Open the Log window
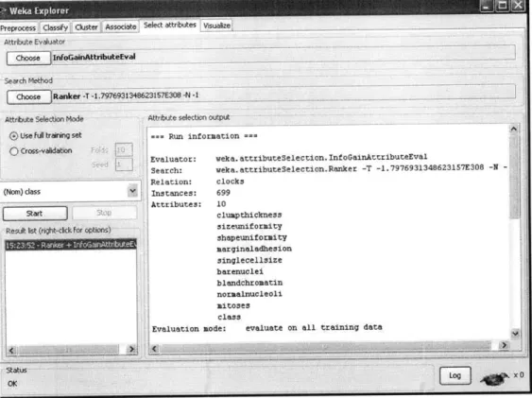The height and width of the screenshot is (398, 532). click(x=455, y=375)
